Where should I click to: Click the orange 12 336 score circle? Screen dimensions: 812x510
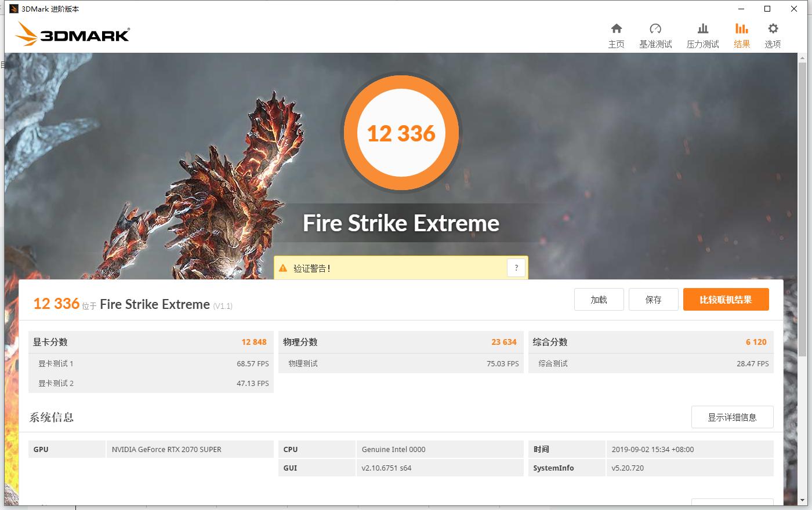pyautogui.click(x=401, y=133)
